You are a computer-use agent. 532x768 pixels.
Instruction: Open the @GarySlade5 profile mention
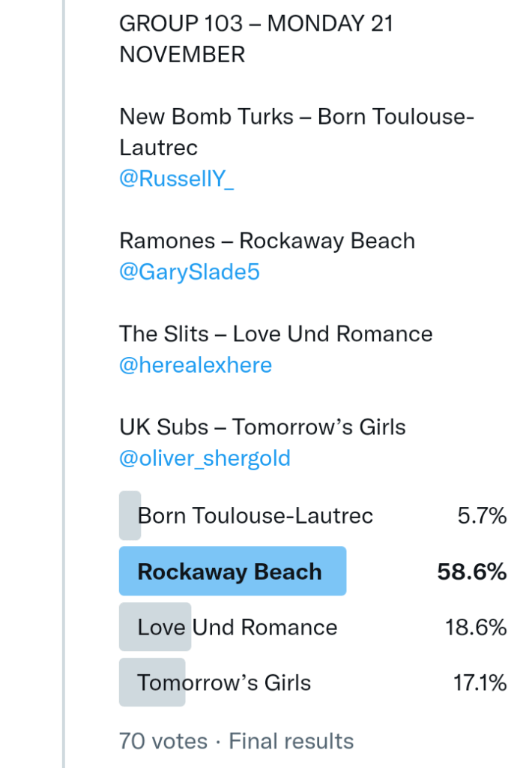tap(190, 272)
